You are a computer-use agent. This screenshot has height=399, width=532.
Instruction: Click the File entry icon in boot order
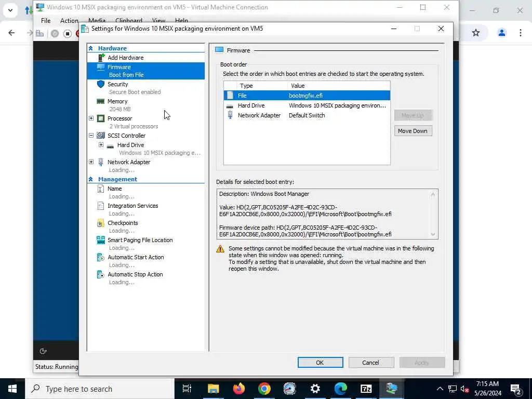(x=230, y=96)
